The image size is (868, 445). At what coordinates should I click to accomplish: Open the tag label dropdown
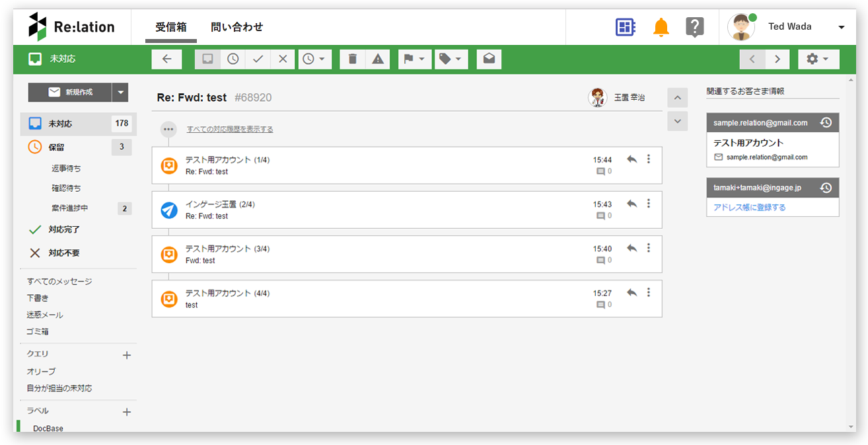tap(451, 59)
